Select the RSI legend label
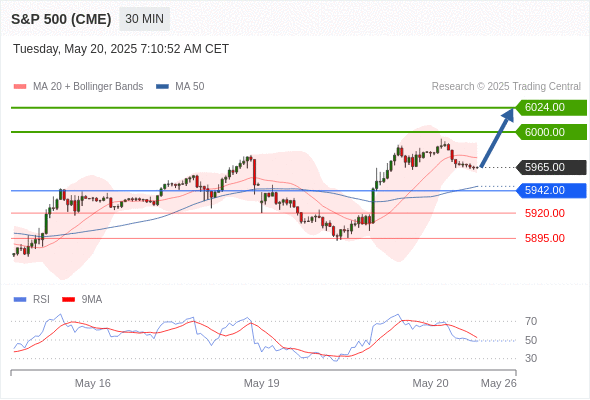 (x=41, y=300)
